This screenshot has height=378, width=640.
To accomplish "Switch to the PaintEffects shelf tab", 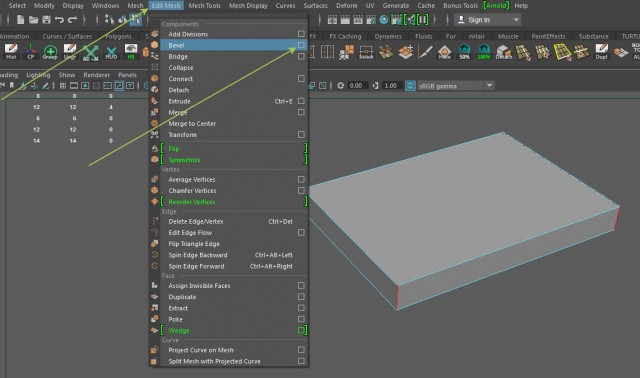I will point(548,36).
